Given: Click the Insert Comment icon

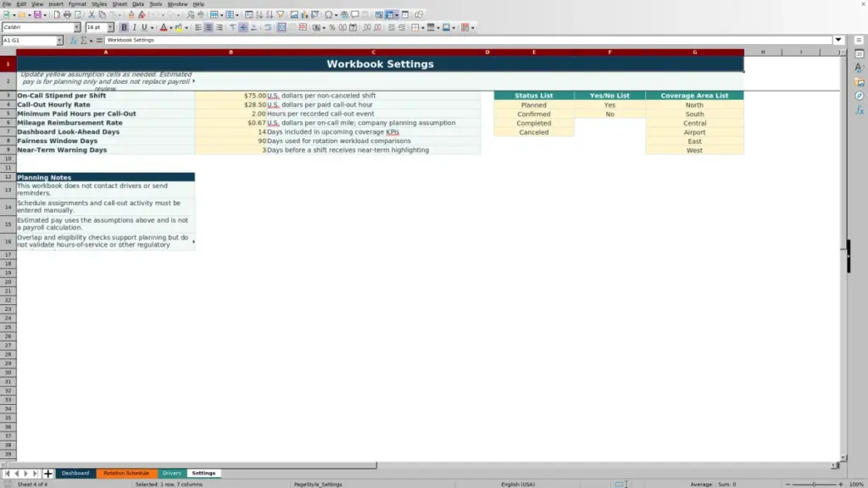Looking at the screenshot, I should point(355,14).
